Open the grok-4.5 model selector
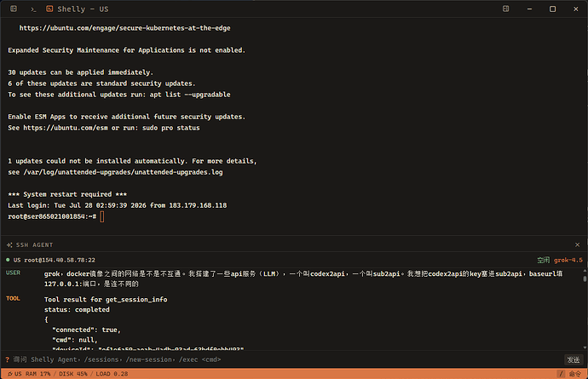The height and width of the screenshot is (379, 588). (568, 260)
